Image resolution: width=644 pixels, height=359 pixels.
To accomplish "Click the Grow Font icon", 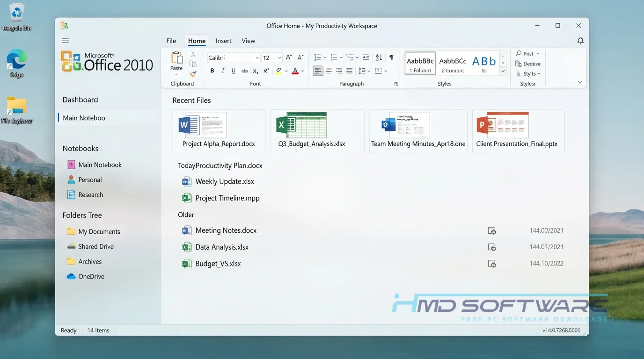I will pos(289,57).
